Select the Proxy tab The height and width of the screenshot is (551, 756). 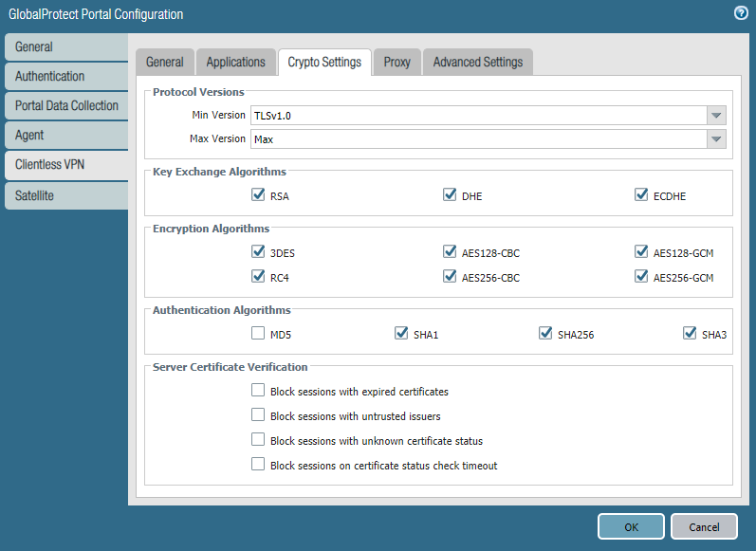[x=396, y=62]
